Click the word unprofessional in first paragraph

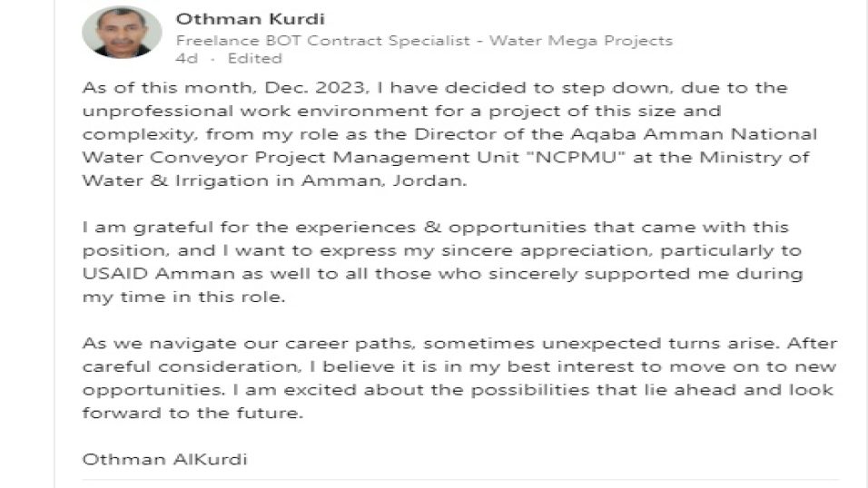158,112
